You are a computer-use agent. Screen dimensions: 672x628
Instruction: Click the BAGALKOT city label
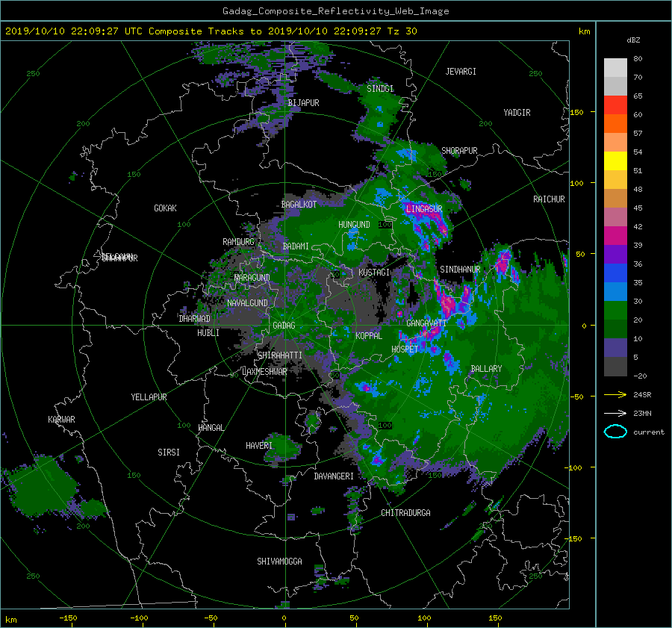coord(299,205)
